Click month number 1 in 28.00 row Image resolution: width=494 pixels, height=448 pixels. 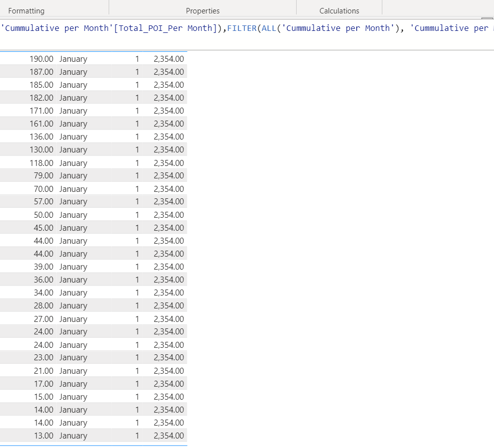point(137,305)
